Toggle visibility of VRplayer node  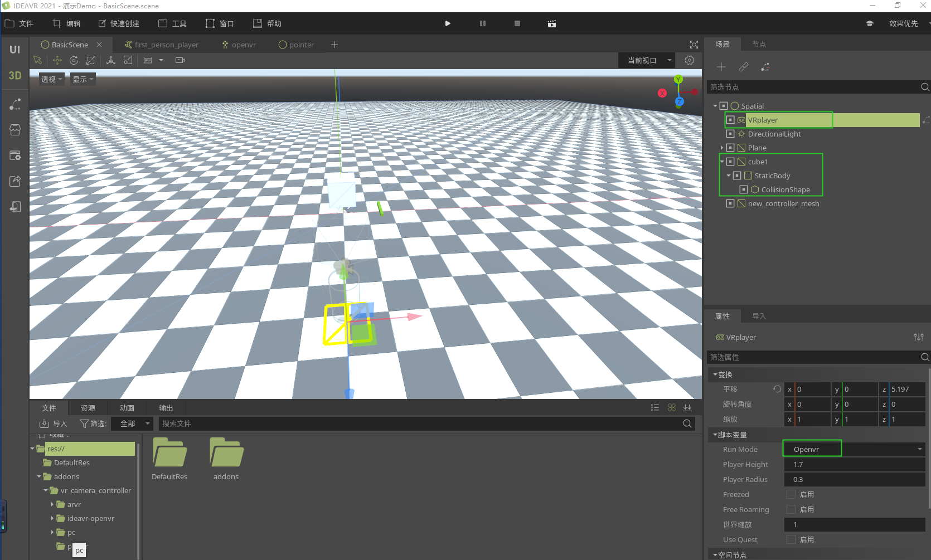(730, 120)
